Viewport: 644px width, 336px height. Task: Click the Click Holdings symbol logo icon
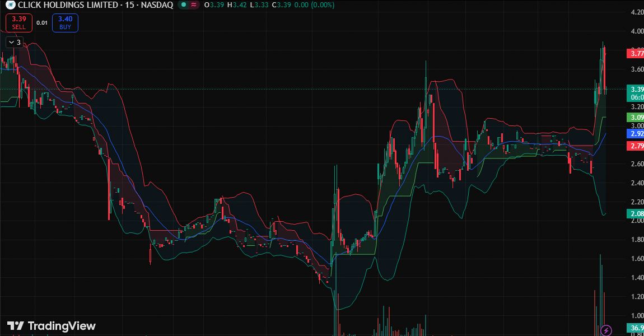(10, 5)
